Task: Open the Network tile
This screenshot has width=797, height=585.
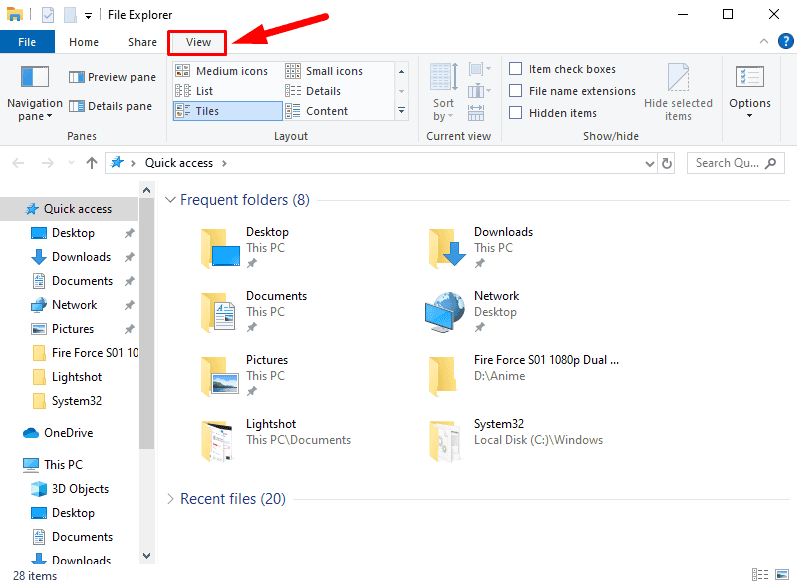Action: [x=472, y=312]
